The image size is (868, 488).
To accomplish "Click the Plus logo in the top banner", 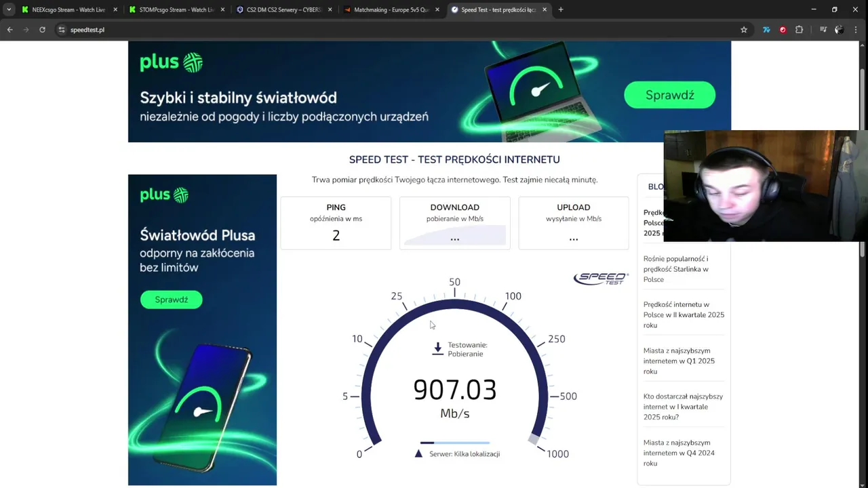I will point(171,62).
